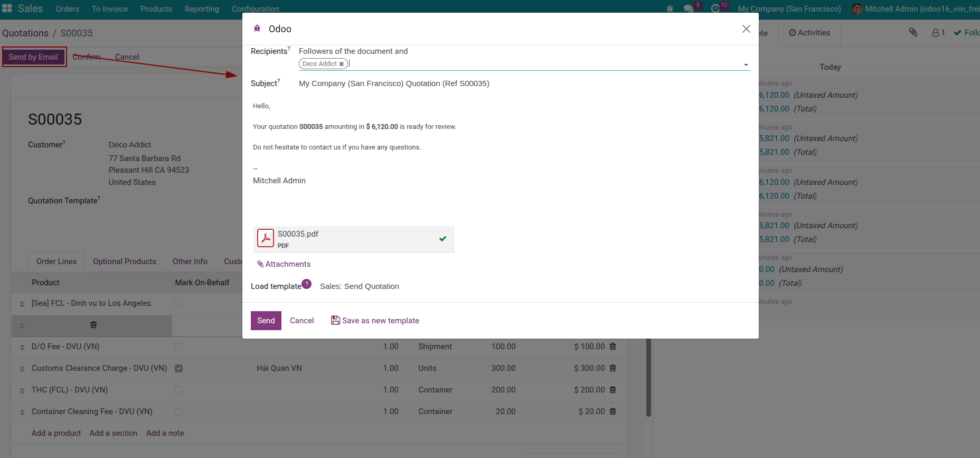Viewport: 980px width, 458px height.
Task: Click the paperclip attachment icon in chatter
Action: point(913,33)
